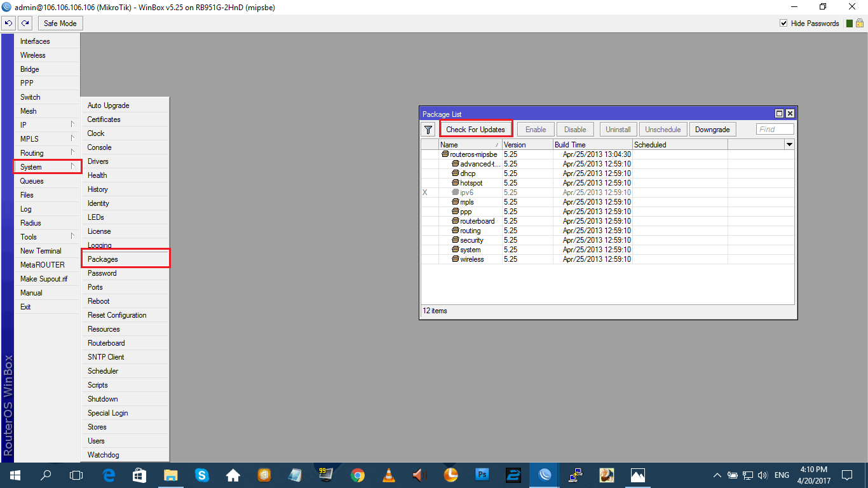This screenshot has width=868, height=488.
Task: Open New Terminal from sidebar
Action: 47,251
